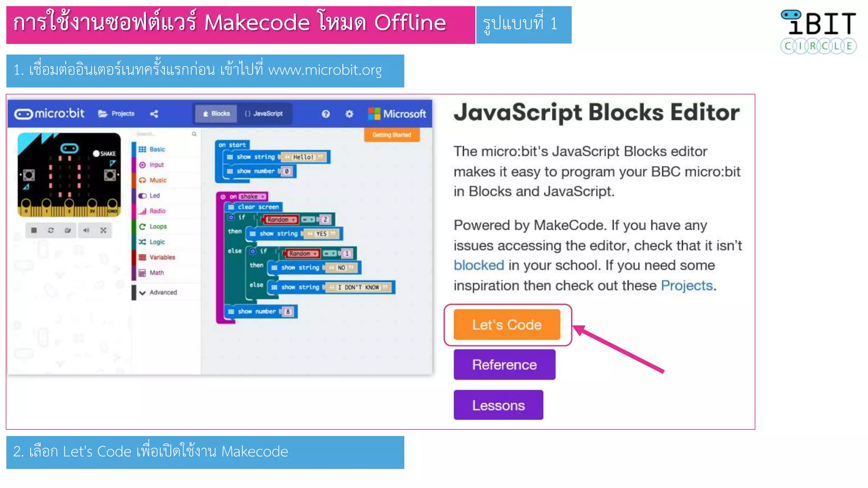Restart the simulator with refresh icon

point(51,230)
